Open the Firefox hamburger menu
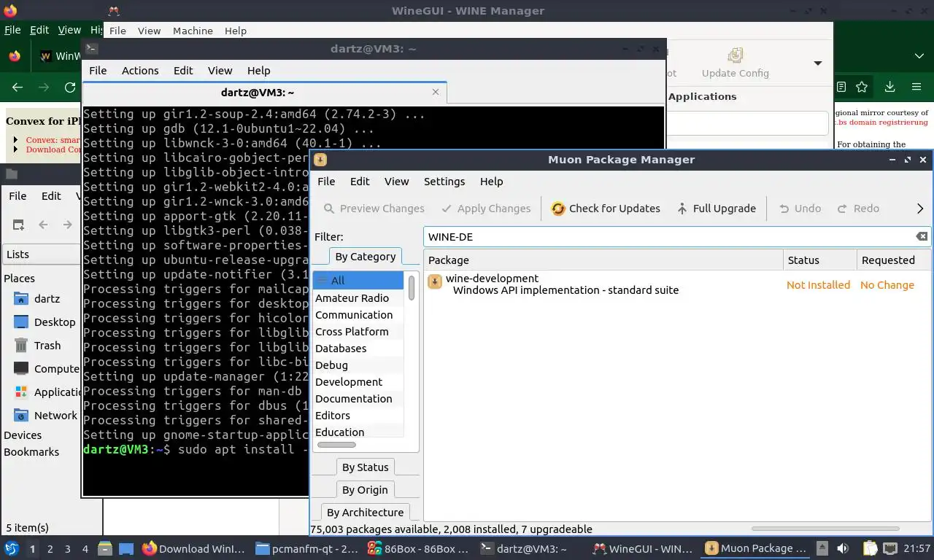 click(916, 87)
